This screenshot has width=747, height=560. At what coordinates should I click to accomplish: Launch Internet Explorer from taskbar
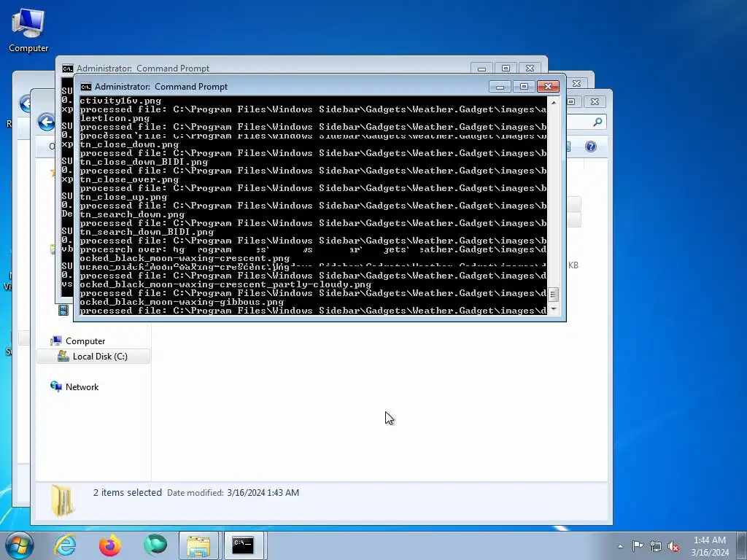[65, 545]
